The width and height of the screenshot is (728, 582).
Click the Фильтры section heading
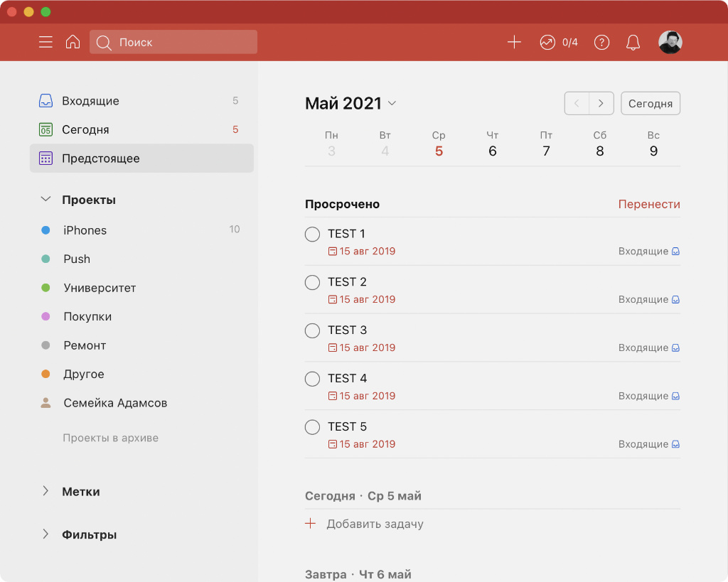[89, 534]
